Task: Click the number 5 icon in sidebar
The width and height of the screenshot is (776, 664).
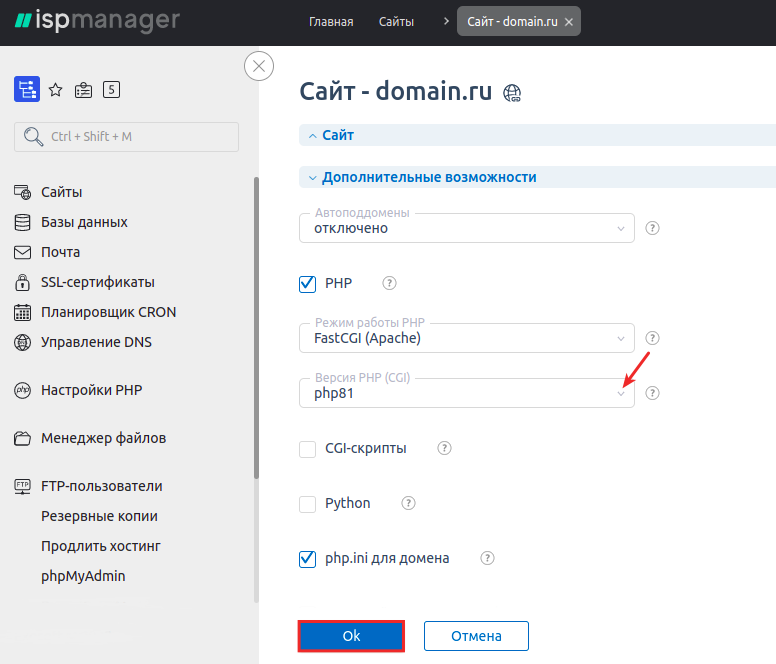Action: [111, 90]
